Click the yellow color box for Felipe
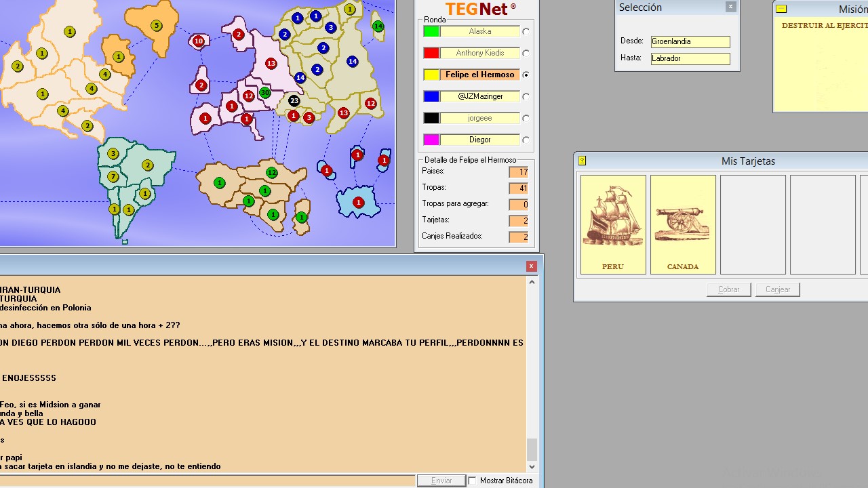The image size is (868, 488). tap(431, 75)
